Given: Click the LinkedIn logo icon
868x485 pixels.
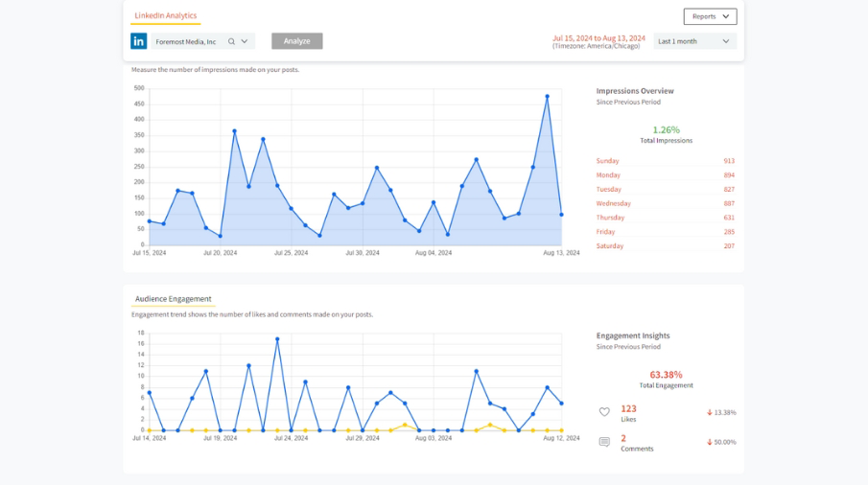Looking at the screenshot, I should [139, 41].
